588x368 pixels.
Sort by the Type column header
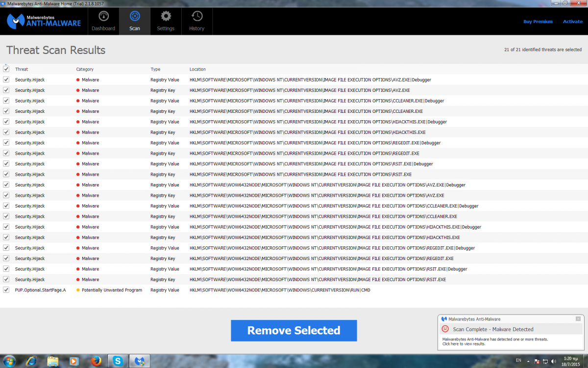click(x=155, y=69)
